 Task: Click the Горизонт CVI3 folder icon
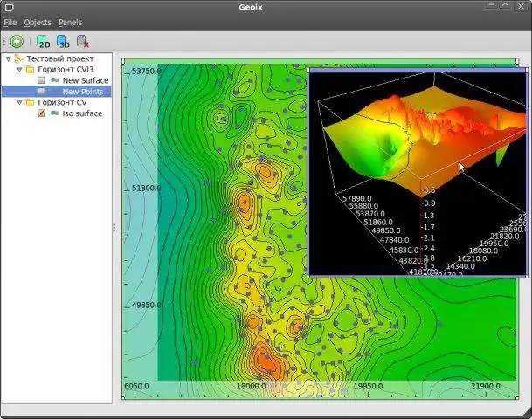[x=30, y=69]
